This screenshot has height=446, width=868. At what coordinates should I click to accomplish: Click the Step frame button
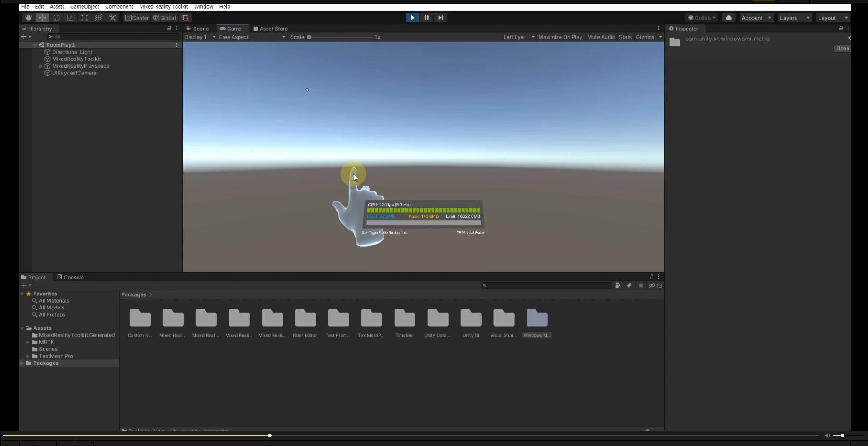point(440,18)
